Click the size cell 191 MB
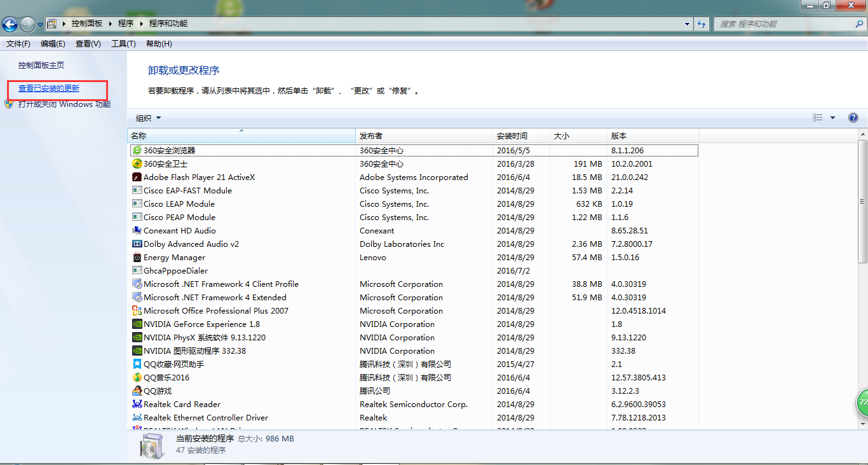 point(588,164)
